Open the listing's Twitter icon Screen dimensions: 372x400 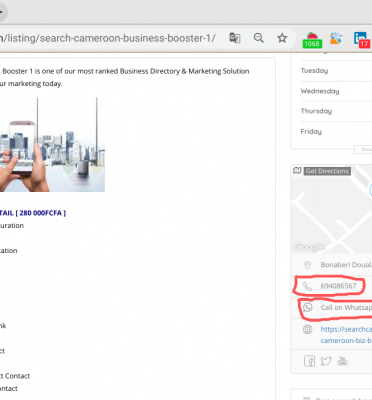coord(326,361)
